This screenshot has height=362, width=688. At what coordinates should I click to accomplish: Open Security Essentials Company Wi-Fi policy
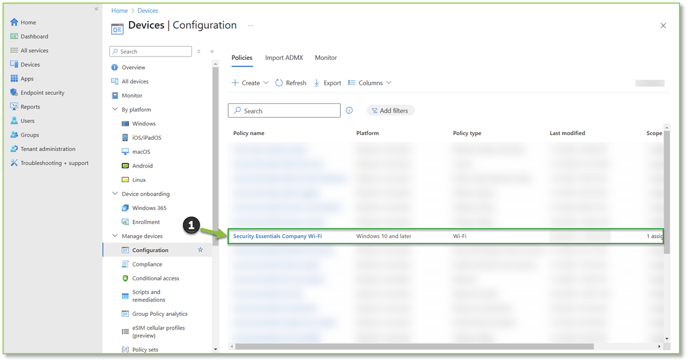[277, 236]
